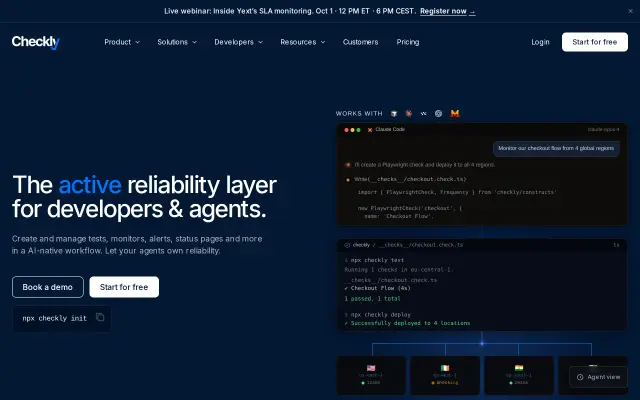
Task: Select the white wave icon after WORKS WITH
Action: coord(424,113)
